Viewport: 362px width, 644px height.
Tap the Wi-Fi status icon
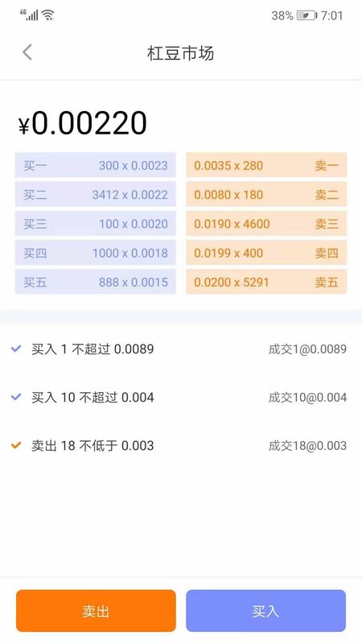coord(48,15)
